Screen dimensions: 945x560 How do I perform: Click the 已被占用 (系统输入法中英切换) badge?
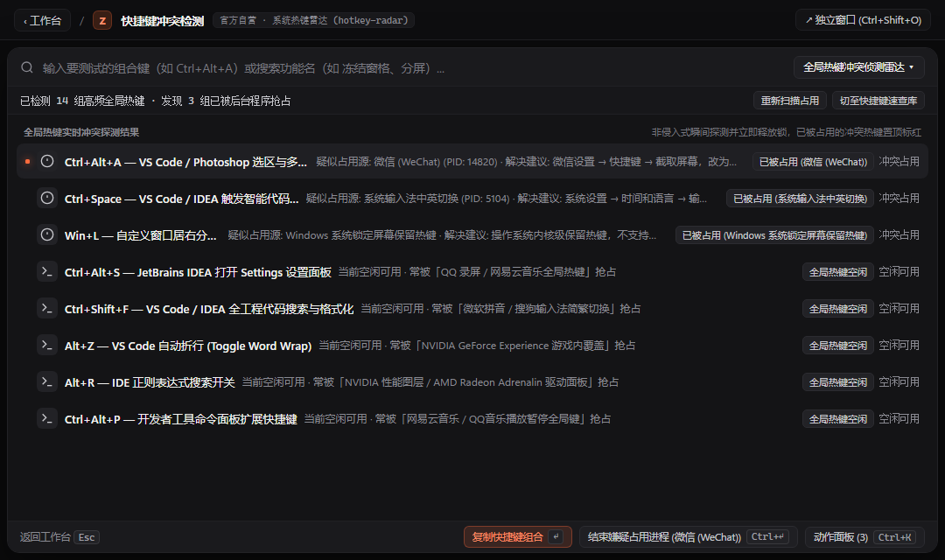tap(800, 199)
